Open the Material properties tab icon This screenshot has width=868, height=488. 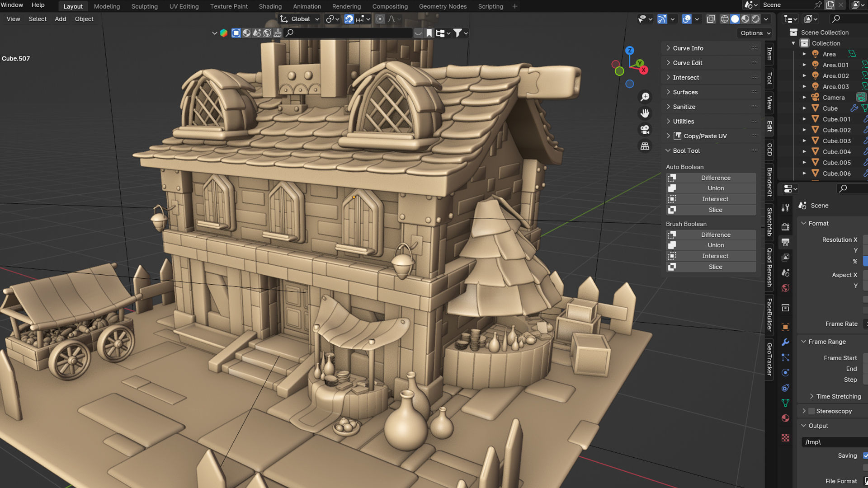(785, 418)
